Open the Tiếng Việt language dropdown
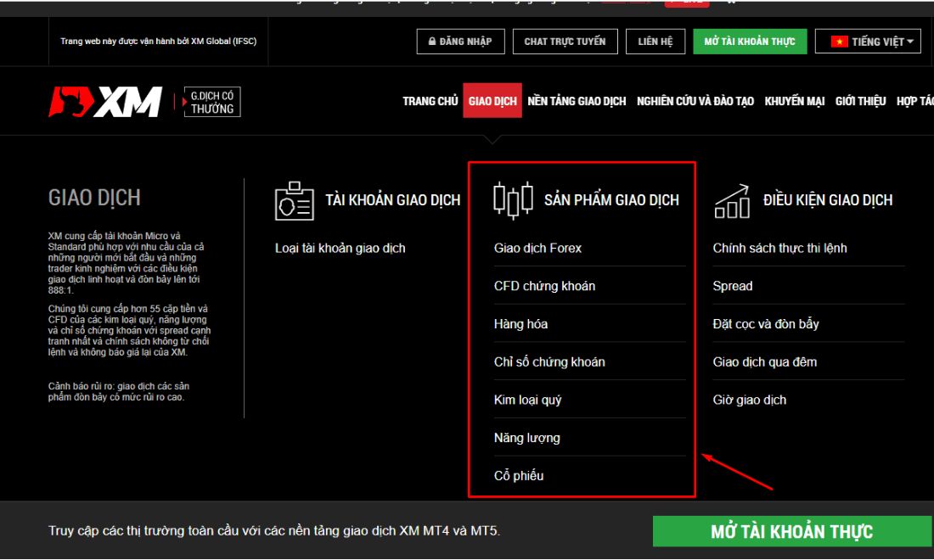This screenshot has height=560, width=934. pyautogui.click(x=868, y=42)
